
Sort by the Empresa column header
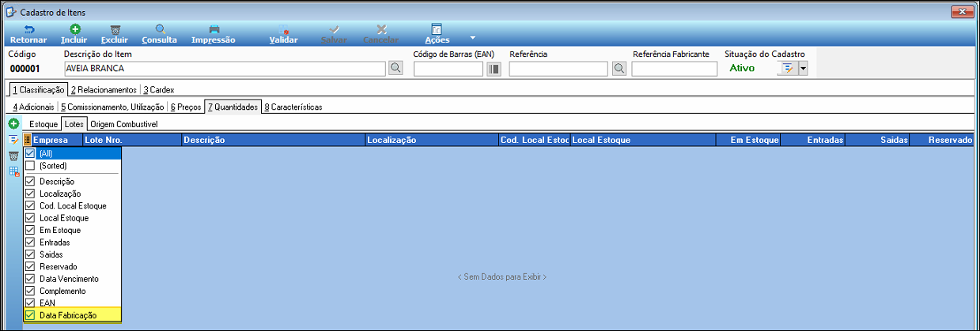point(56,140)
